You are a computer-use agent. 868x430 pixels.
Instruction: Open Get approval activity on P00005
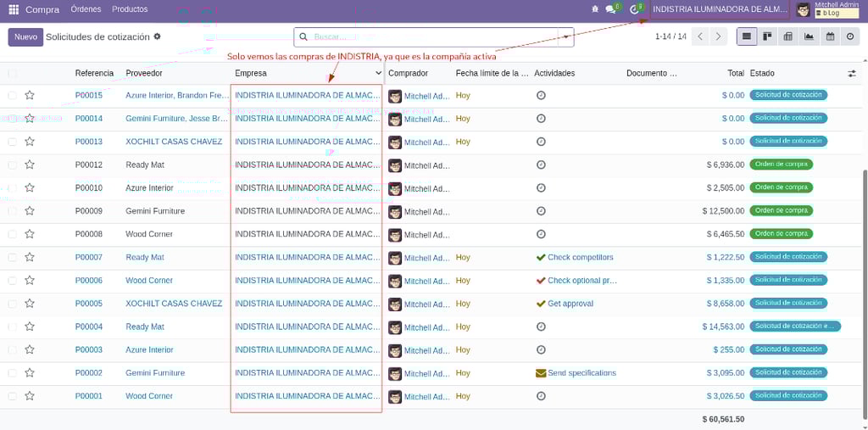click(565, 304)
